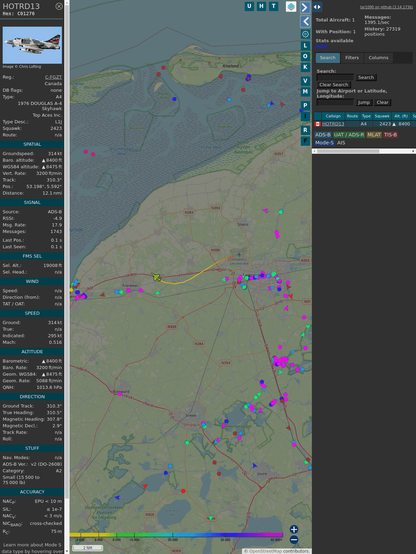Click the L map control button
The image size is (416, 554).
click(x=305, y=46)
